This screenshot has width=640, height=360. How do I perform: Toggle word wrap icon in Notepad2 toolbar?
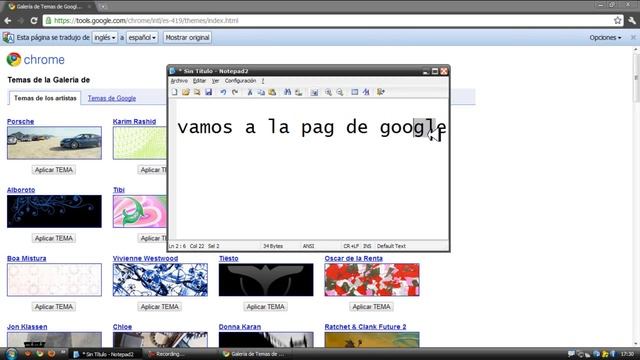point(314,92)
